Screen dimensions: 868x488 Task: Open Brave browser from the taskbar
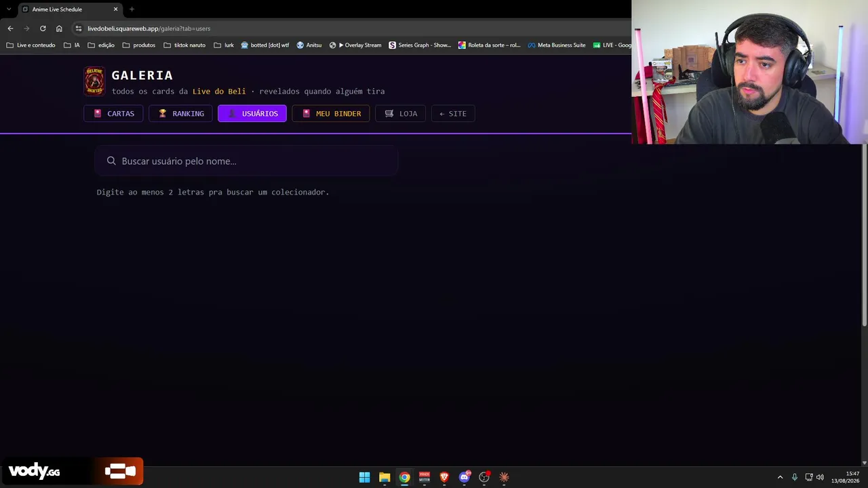(x=444, y=477)
